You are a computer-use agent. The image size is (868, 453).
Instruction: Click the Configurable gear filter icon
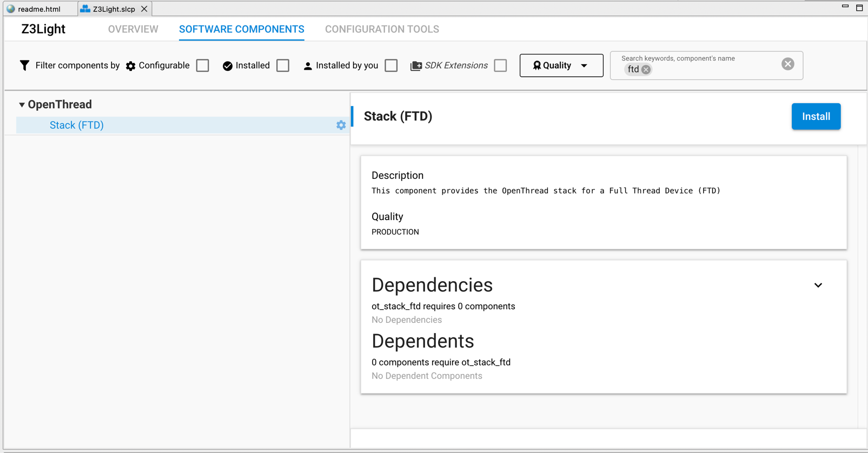point(131,66)
